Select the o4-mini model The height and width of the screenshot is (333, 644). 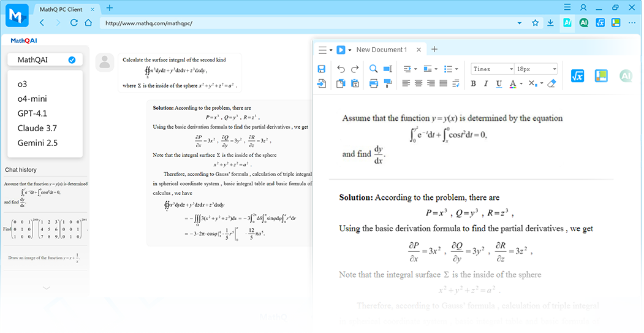[32, 99]
